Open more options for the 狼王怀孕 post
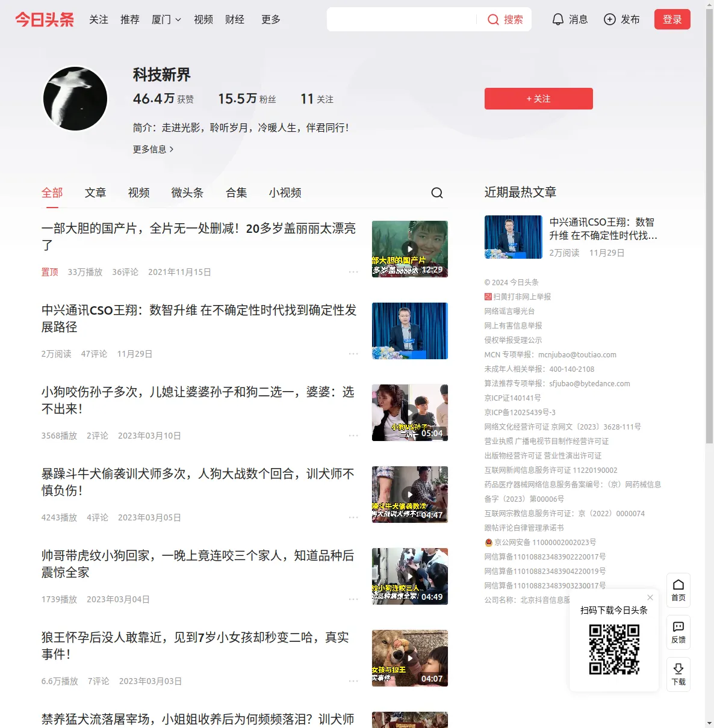 click(x=353, y=681)
